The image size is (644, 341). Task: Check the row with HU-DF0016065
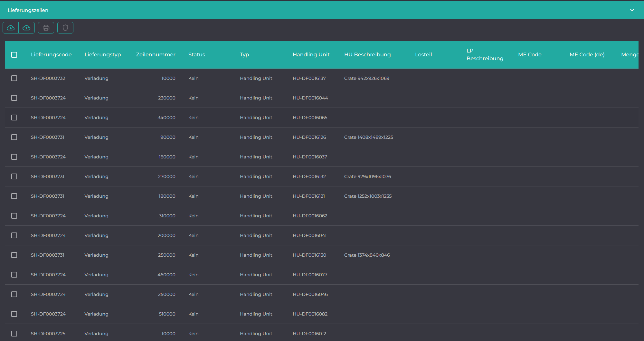[14, 118]
